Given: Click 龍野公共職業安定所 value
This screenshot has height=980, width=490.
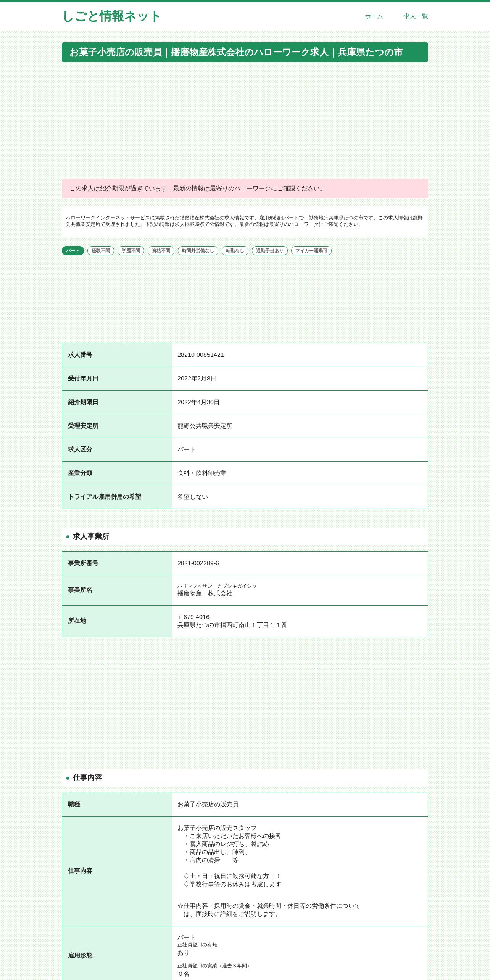Looking at the screenshot, I should (205, 426).
